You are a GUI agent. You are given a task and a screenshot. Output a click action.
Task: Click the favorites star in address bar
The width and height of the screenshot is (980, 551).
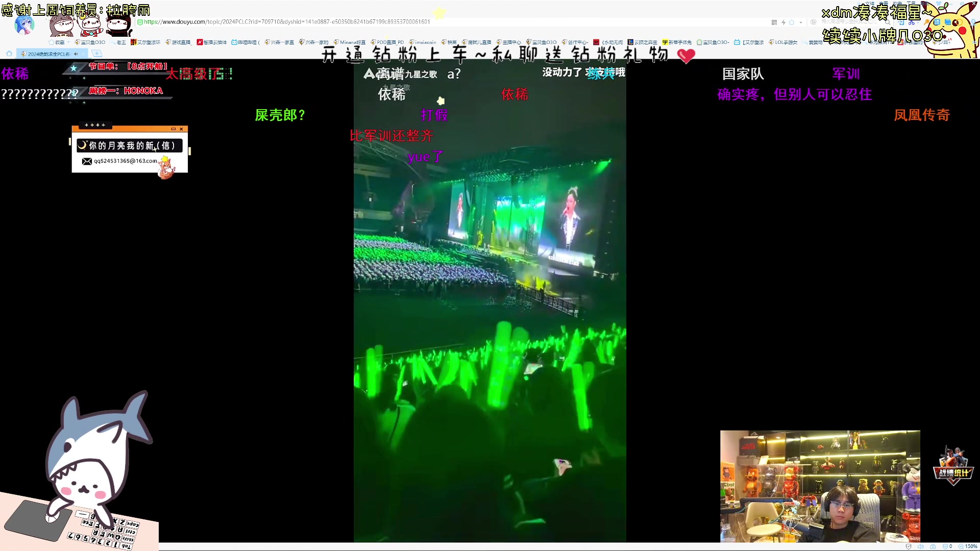[792, 22]
